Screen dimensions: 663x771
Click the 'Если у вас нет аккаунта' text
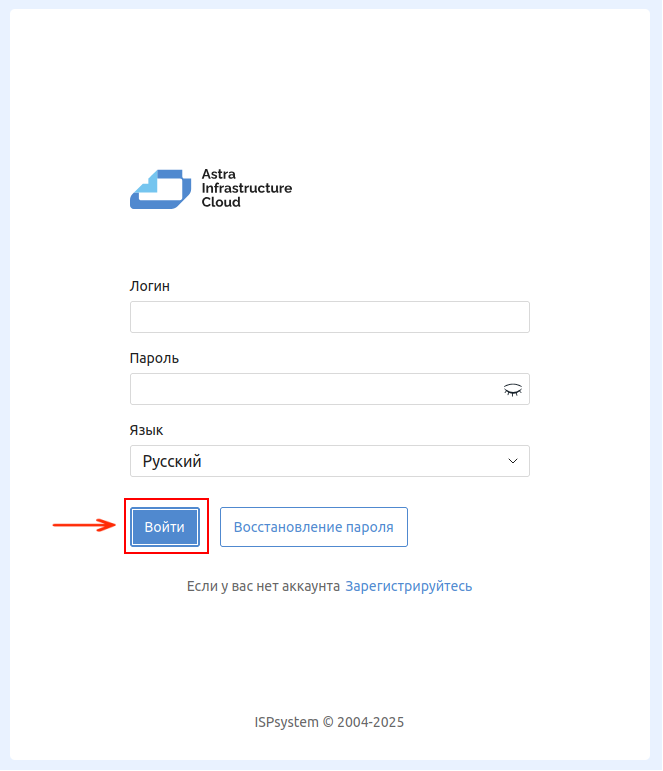click(x=264, y=586)
